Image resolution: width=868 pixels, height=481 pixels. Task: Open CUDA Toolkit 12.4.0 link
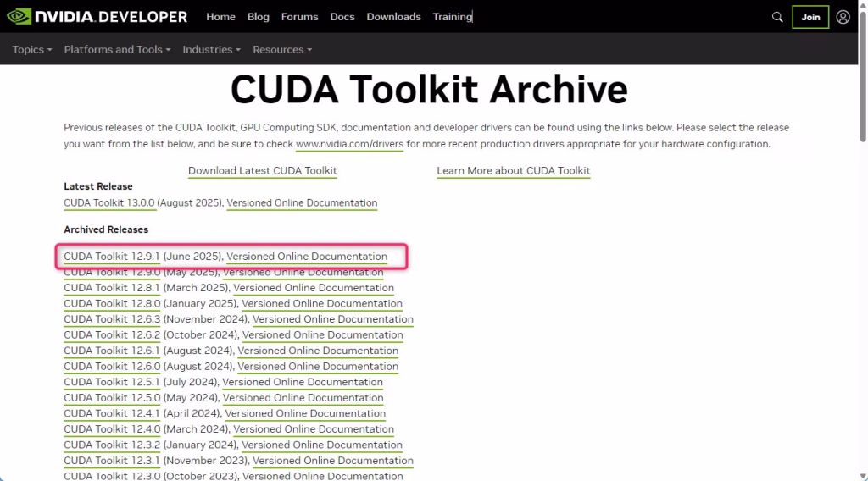(x=112, y=429)
